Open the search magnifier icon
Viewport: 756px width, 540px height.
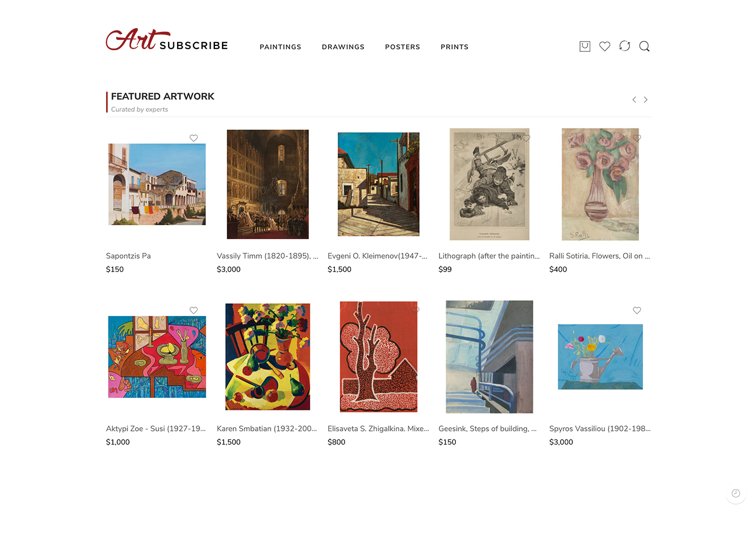click(644, 46)
